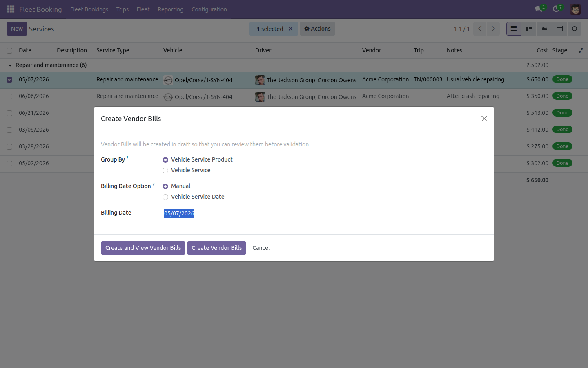This screenshot has width=588, height=368.
Task: Open the activities clock icon
Action: click(556, 9)
